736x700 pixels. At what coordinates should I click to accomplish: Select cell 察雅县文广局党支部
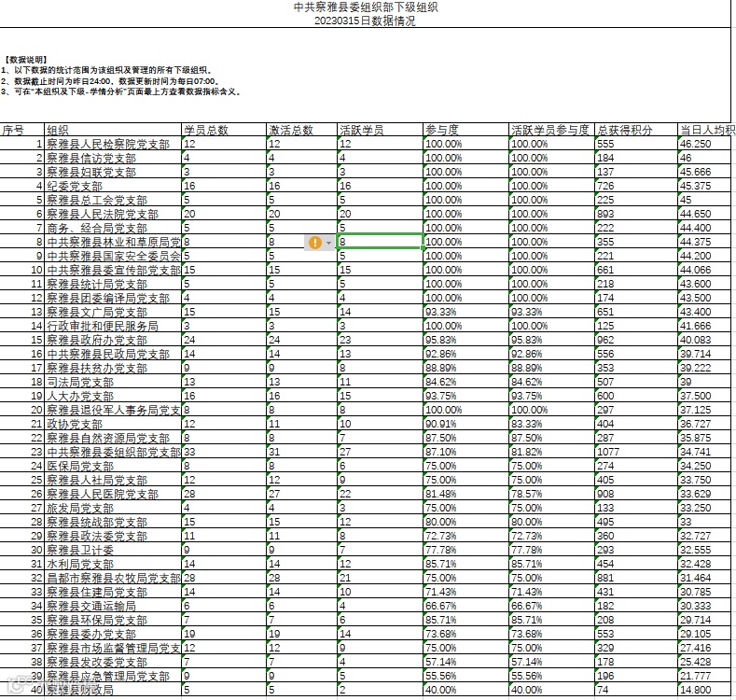click(113, 312)
